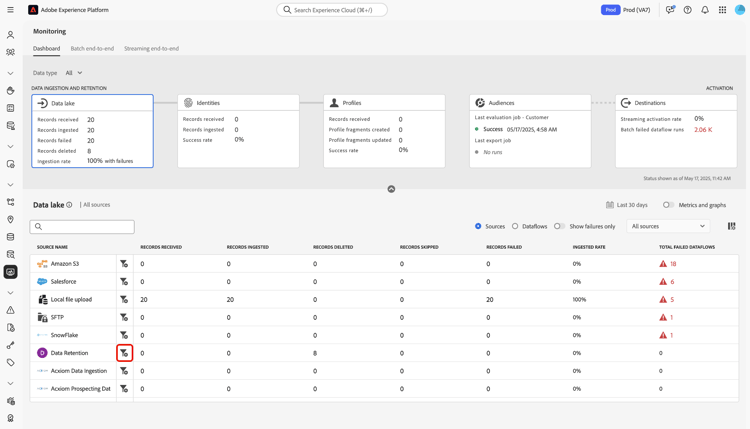Image resolution: width=750 pixels, height=429 pixels.
Task: Open the apps grid switcher
Action: click(x=723, y=10)
